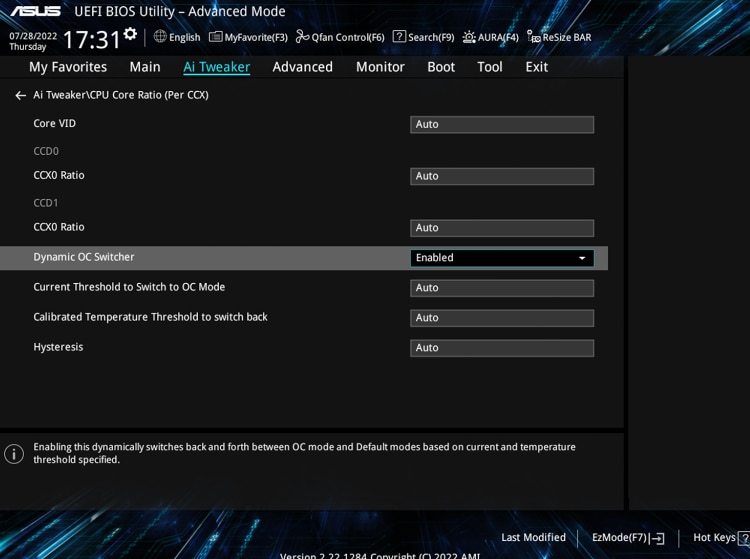750x559 pixels.
Task: Click the globe language icon
Action: click(x=160, y=37)
